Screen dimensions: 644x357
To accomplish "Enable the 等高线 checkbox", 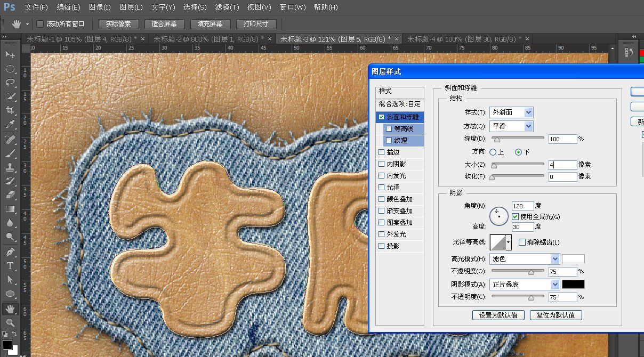I will (389, 128).
